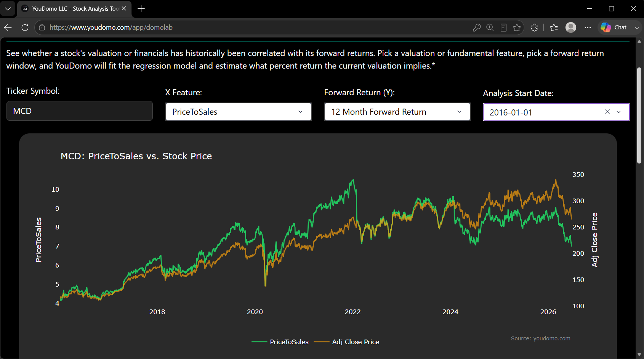Open Copilot Chat button
The image size is (644, 359).
pos(614,27)
